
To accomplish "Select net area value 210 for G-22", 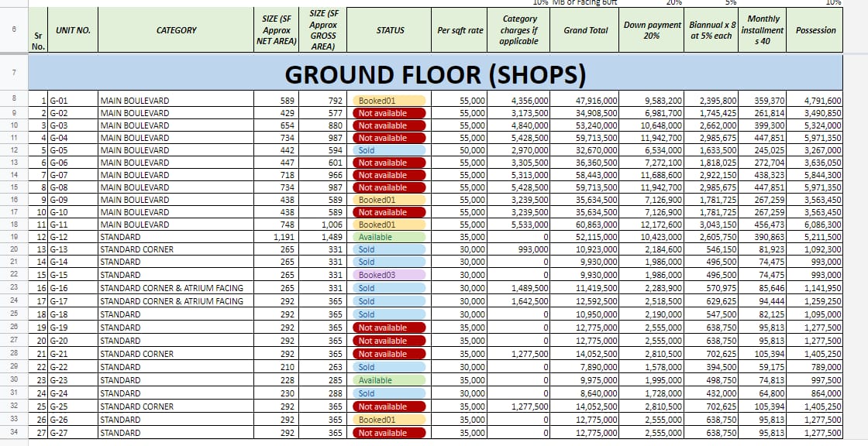I will click(277, 367).
